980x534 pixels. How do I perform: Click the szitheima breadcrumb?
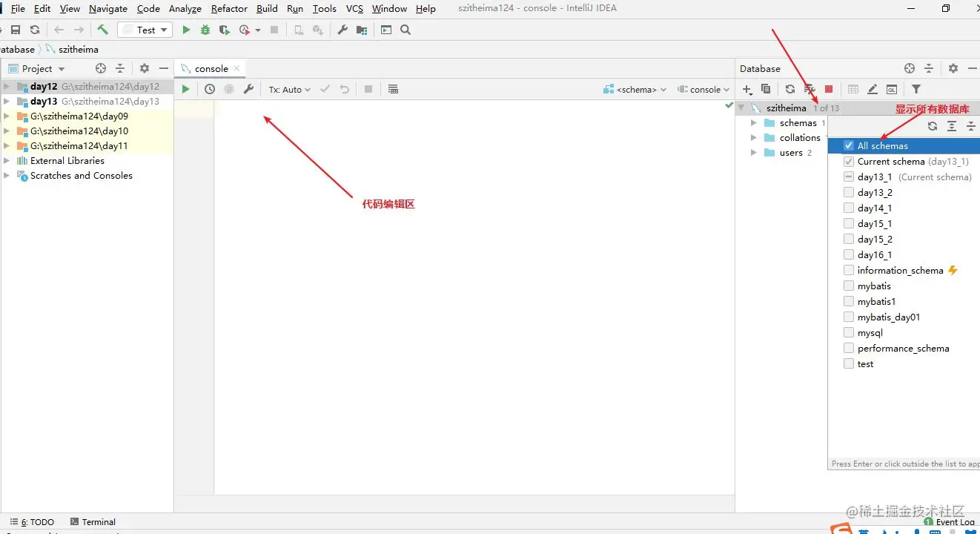tap(72, 50)
